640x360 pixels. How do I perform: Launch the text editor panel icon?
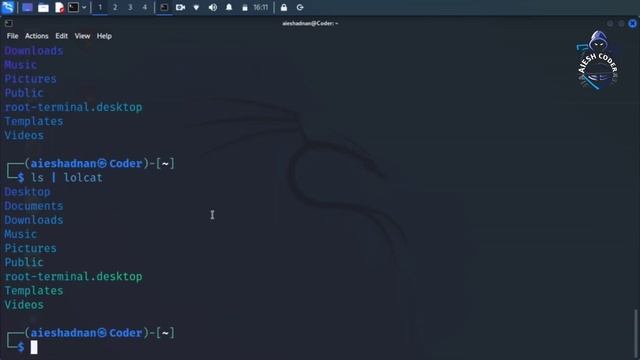59,7
